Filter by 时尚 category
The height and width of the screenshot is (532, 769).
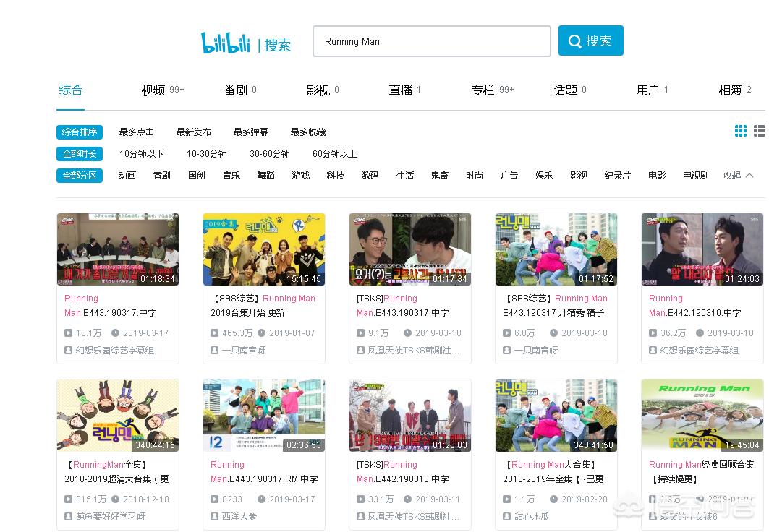475,176
